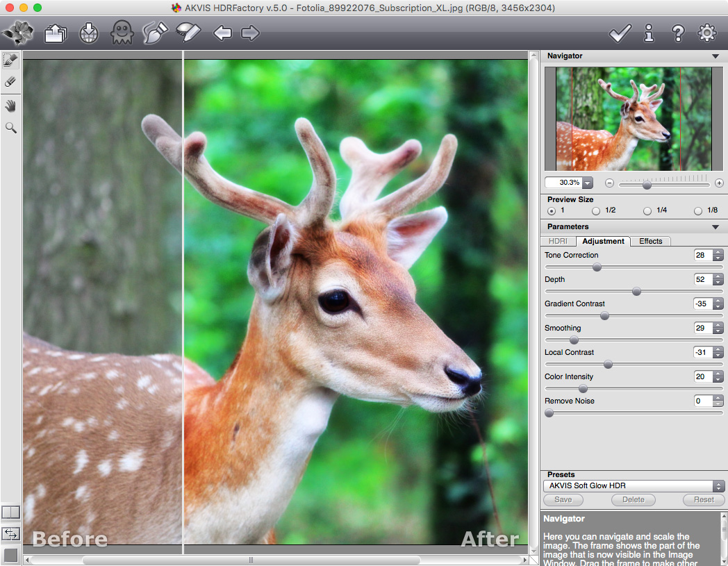
Task: Select the Zoom magnifier tool
Action: (x=10, y=128)
